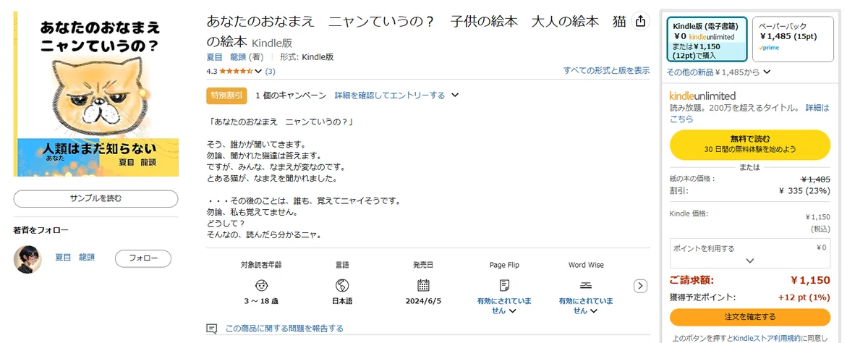Click the struck-through ¥1,485 print price
868x343 pixels.
pos(815,179)
